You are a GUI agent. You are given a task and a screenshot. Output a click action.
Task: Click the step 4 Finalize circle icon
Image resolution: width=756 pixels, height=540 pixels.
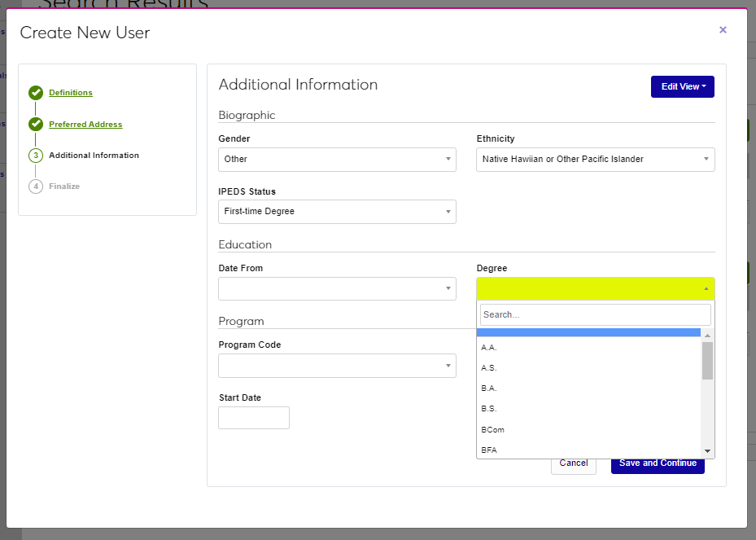click(x=36, y=187)
